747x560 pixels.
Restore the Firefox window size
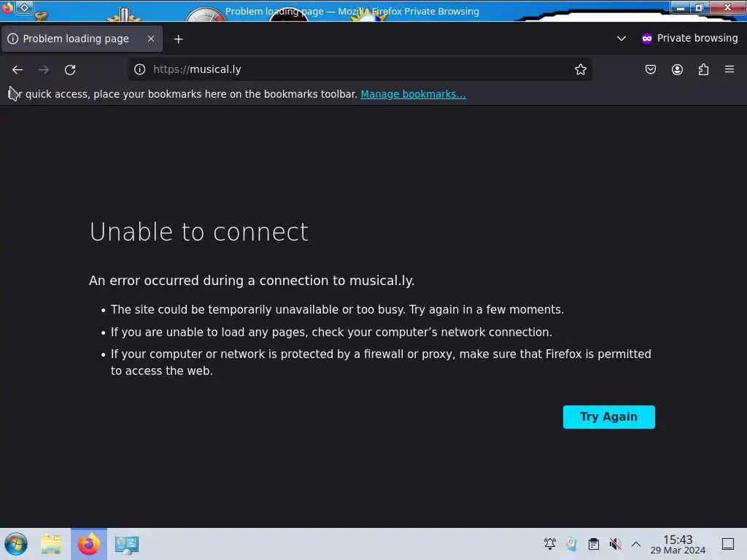click(700, 7)
